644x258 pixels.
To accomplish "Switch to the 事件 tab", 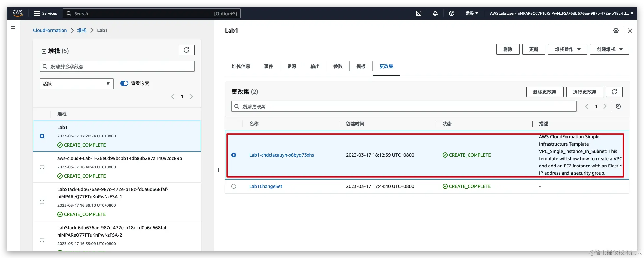I will point(269,66).
